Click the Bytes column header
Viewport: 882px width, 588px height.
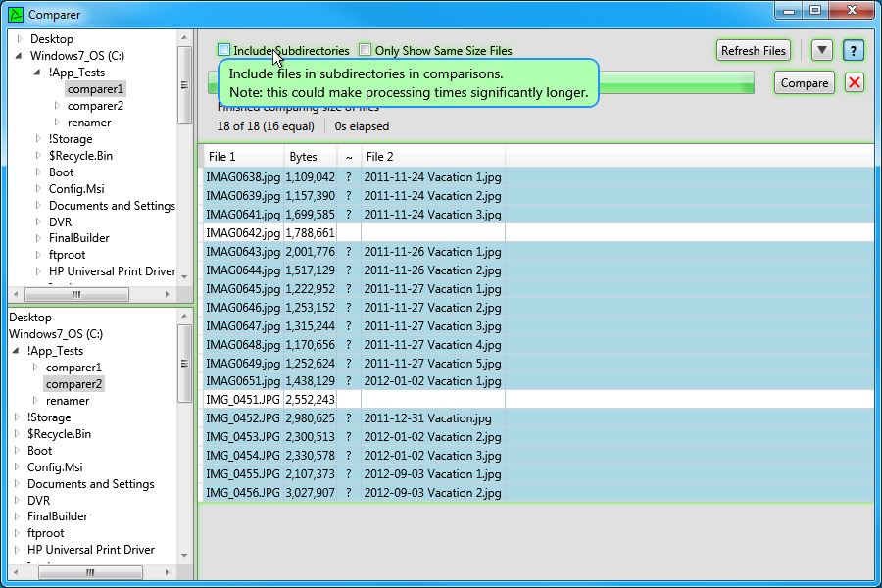click(310, 157)
